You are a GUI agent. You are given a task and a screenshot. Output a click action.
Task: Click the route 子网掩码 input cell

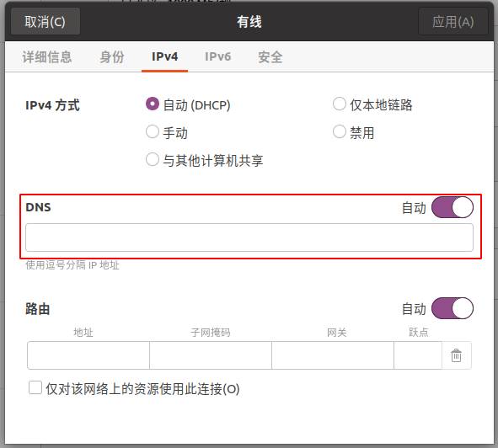(x=211, y=355)
